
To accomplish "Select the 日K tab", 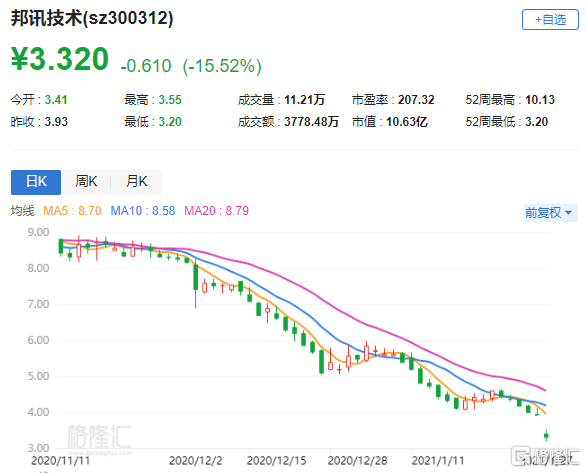I will [36, 182].
